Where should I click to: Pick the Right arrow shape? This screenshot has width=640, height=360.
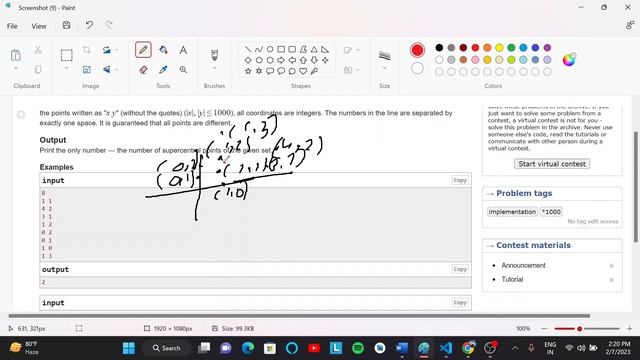(x=281, y=60)
